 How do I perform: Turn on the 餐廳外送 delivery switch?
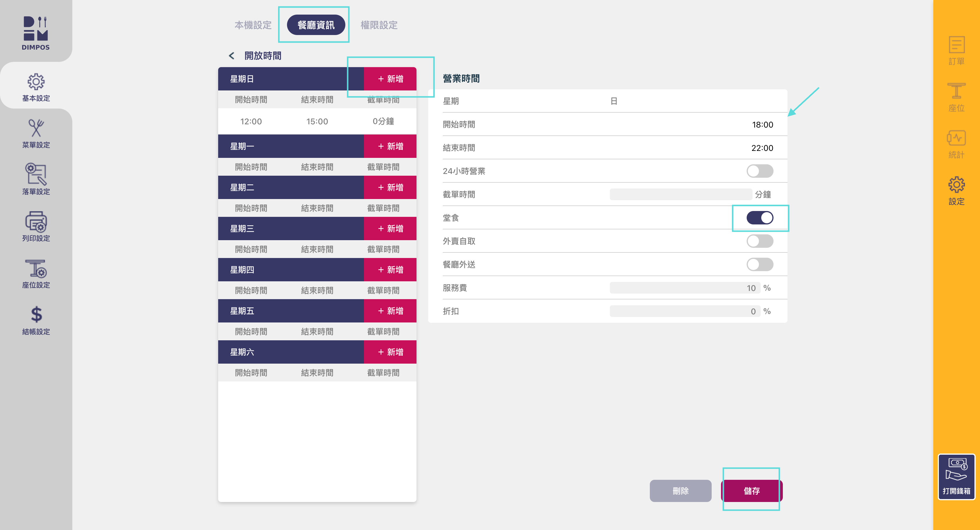[759, 264]
